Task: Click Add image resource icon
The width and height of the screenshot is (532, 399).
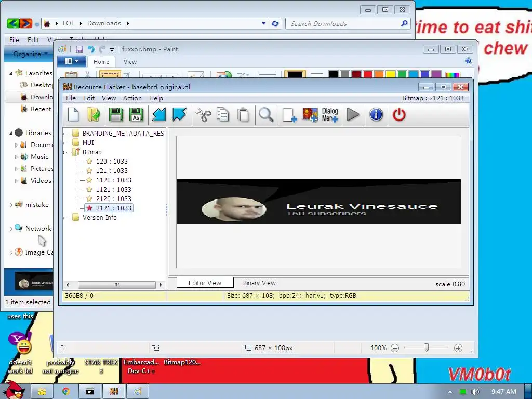Action: pos(310,115)
